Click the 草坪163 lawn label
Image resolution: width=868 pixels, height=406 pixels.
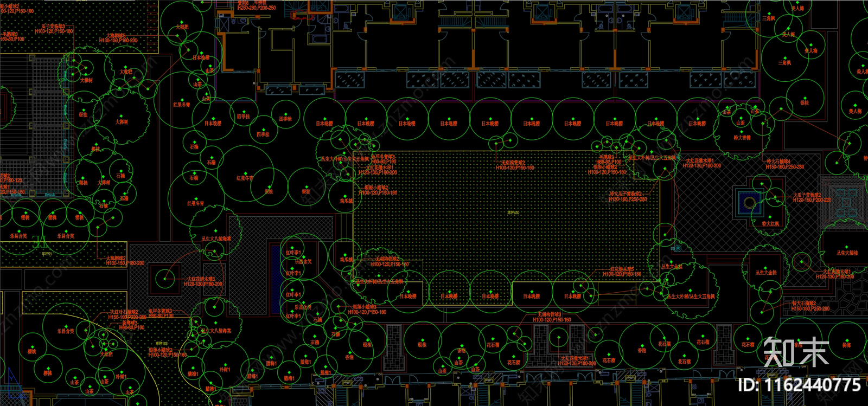162,344
